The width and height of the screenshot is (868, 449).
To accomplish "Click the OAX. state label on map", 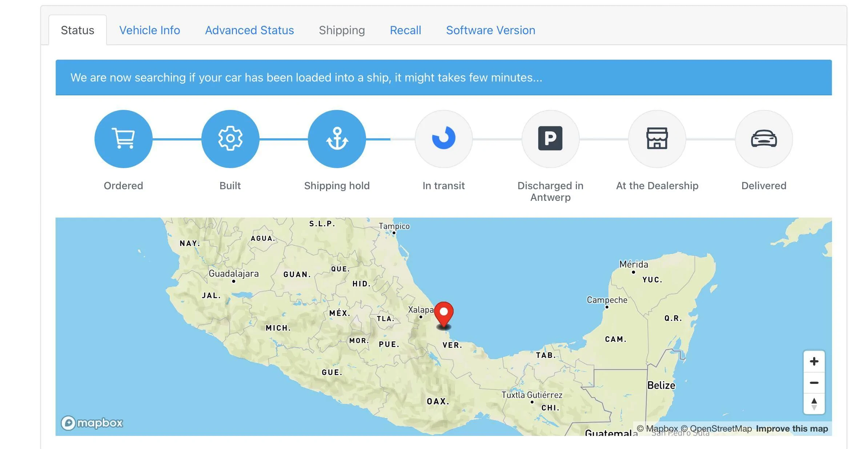I will [438, 401].
